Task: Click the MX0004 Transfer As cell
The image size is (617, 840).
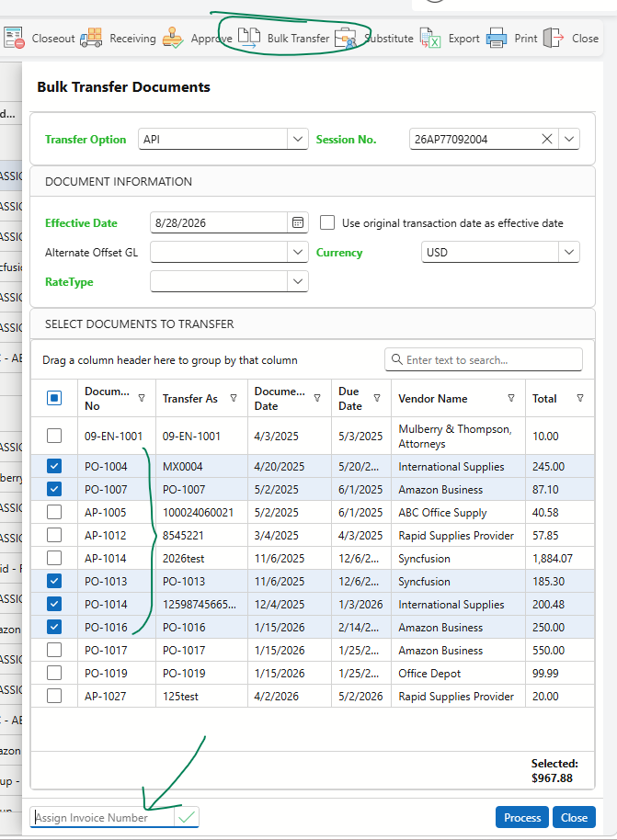Action: pyautogui.click(x=201, y=467)
